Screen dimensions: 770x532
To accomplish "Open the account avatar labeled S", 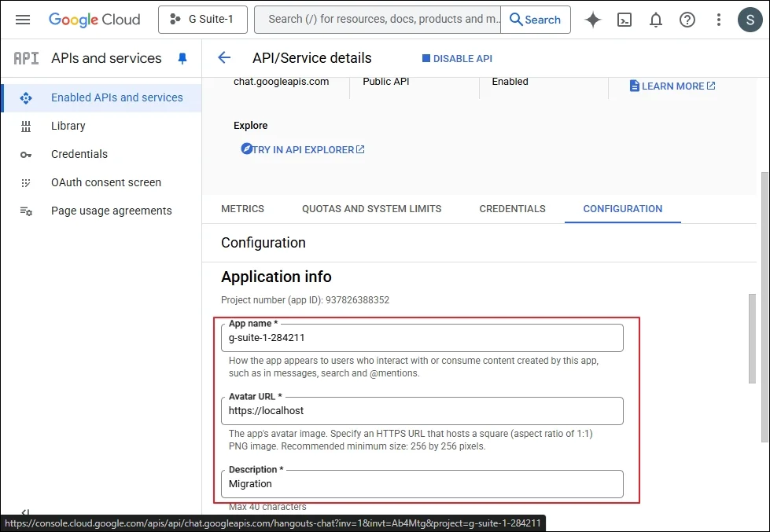I will pos(750,20).
